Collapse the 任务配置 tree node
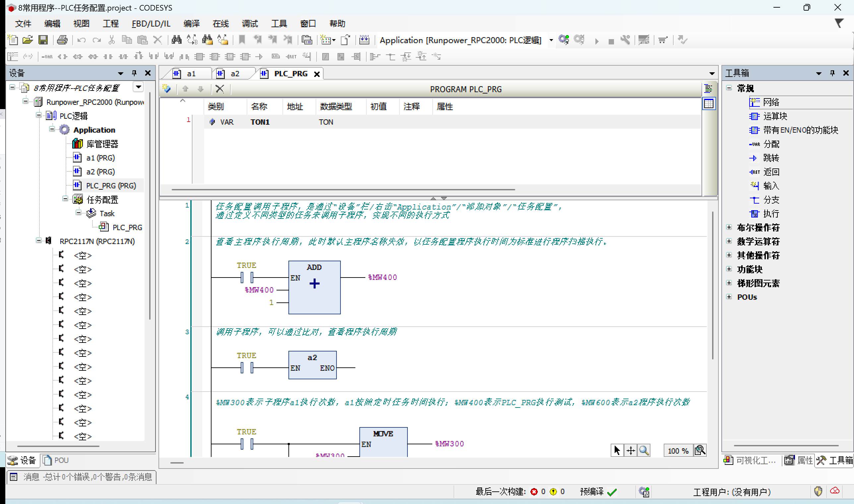The width and height of the screenshot is (854, 504). [x=65, y=199]
